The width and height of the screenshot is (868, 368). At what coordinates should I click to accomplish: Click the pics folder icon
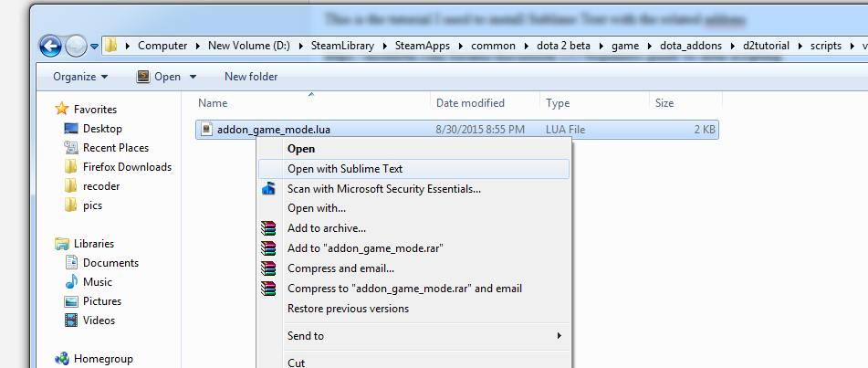click(x=70, y=205)
